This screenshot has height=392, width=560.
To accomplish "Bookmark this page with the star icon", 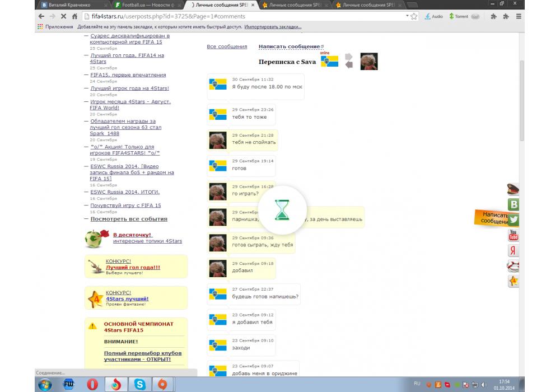I will point(414,17).
